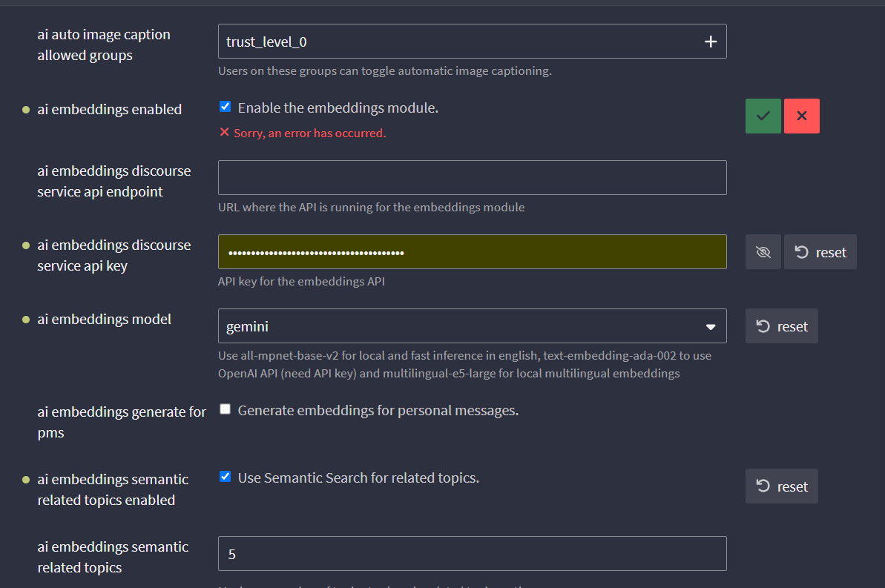Click 'ai embeddings generate for pms' label
The height and width of the screenshot is (588, 885).
(122, 423)
